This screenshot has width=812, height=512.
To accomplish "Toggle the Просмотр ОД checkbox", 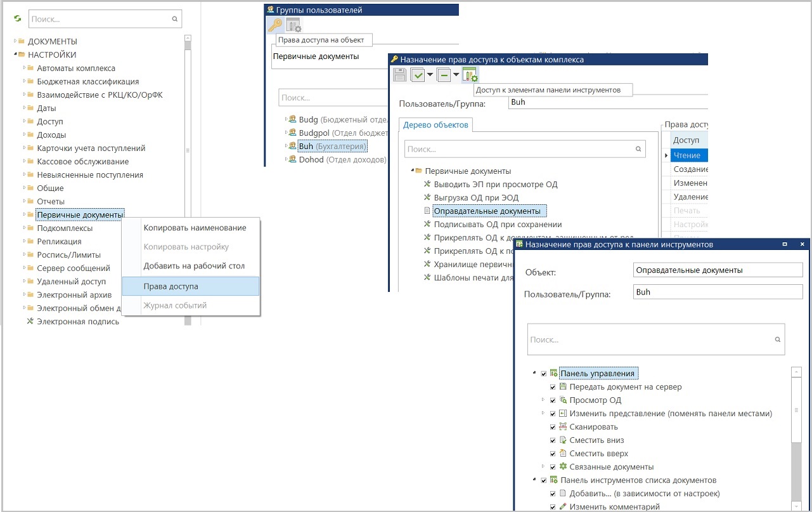I will point(553,400).
